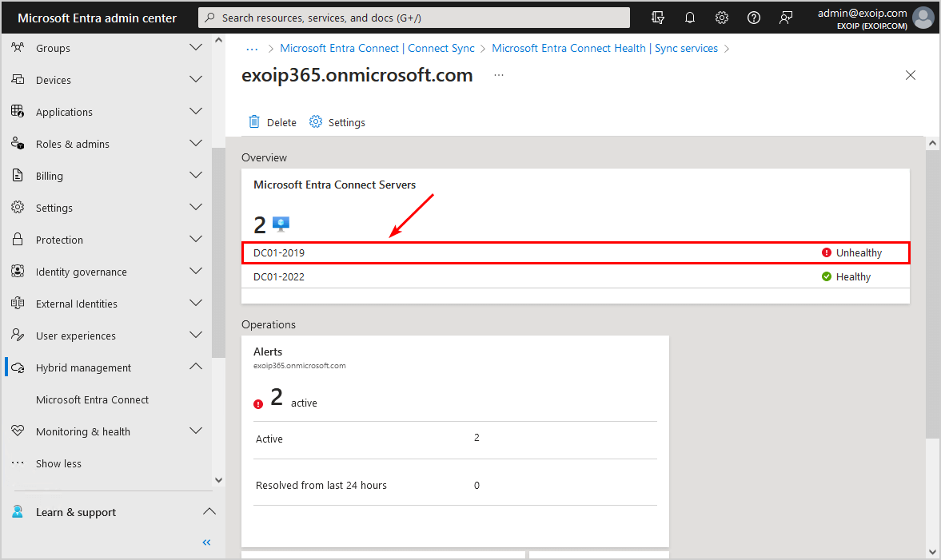Click the red alert icon beside 2 active

(258, 404)
